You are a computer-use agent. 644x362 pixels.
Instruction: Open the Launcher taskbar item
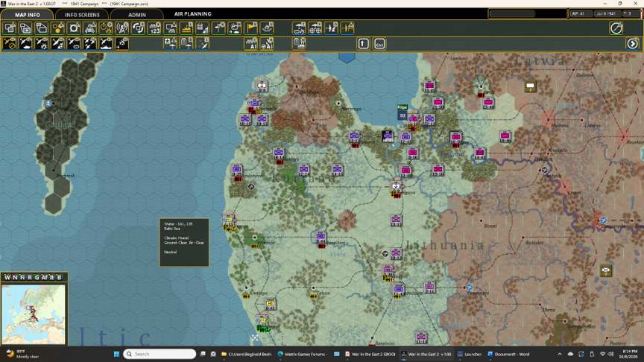point(470,354)
